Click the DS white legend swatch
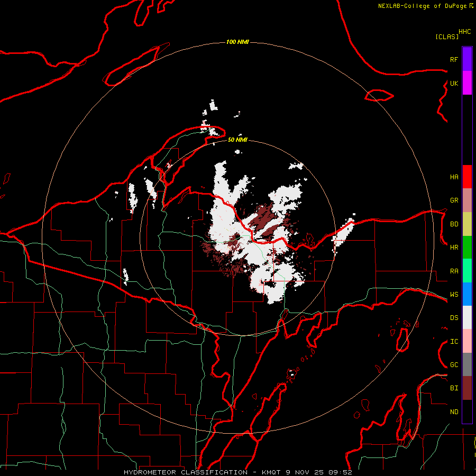The height and width of the screenshot is (476, 476). 467,317
